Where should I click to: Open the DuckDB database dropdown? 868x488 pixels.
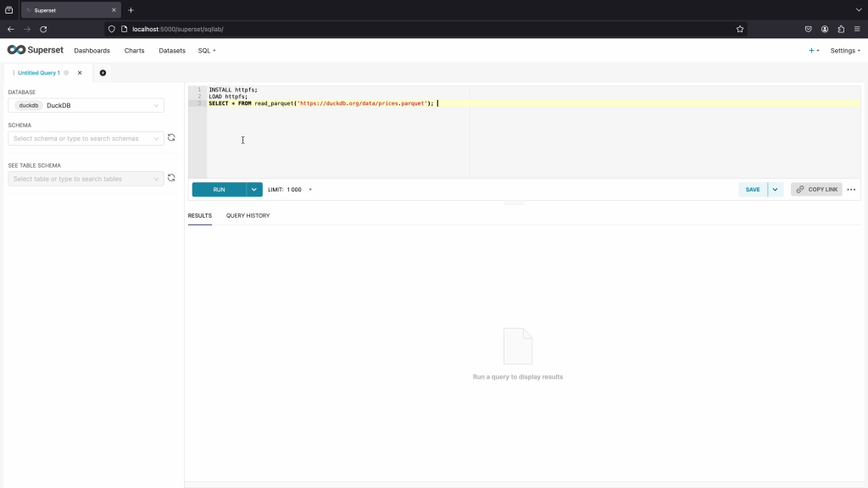point(86,106)
